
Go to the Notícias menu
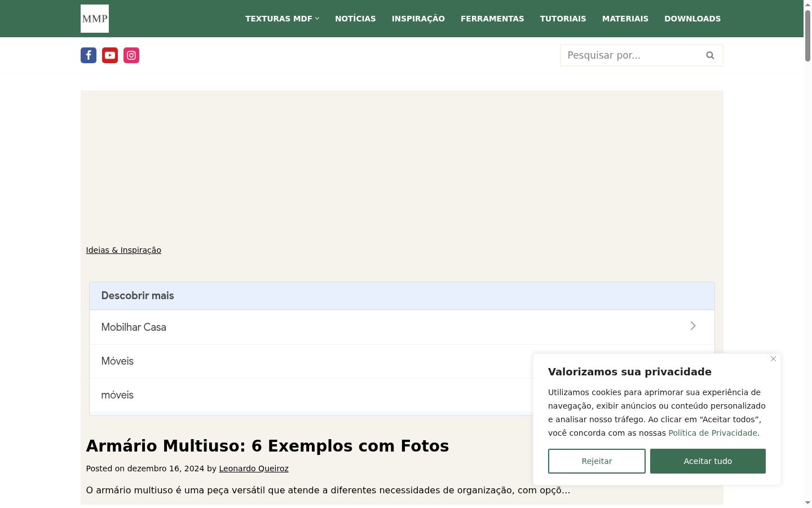[355, 19]
